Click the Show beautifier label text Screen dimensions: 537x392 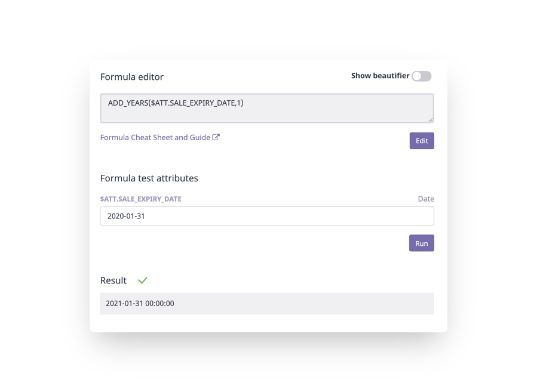[x=380, y=76]
